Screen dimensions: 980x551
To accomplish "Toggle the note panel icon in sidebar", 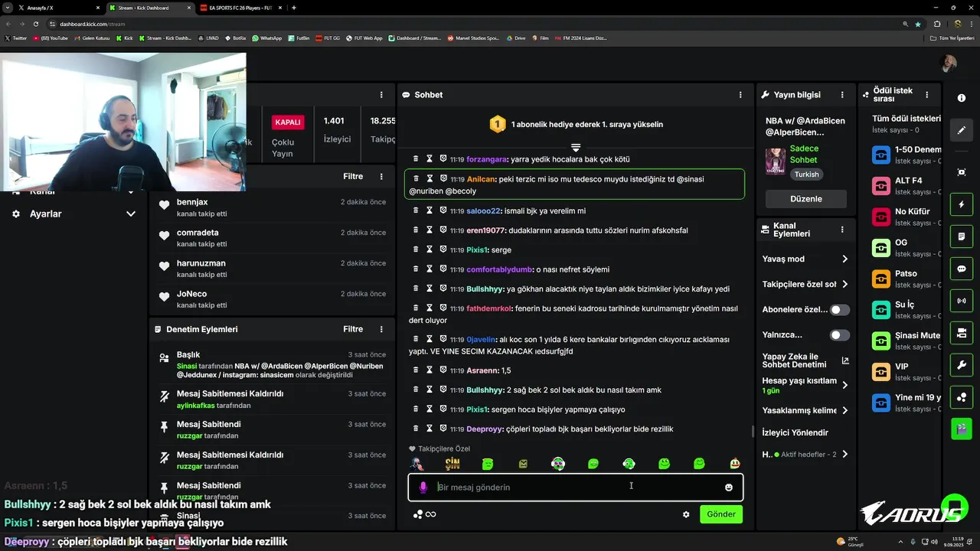I will click(962, 237).
